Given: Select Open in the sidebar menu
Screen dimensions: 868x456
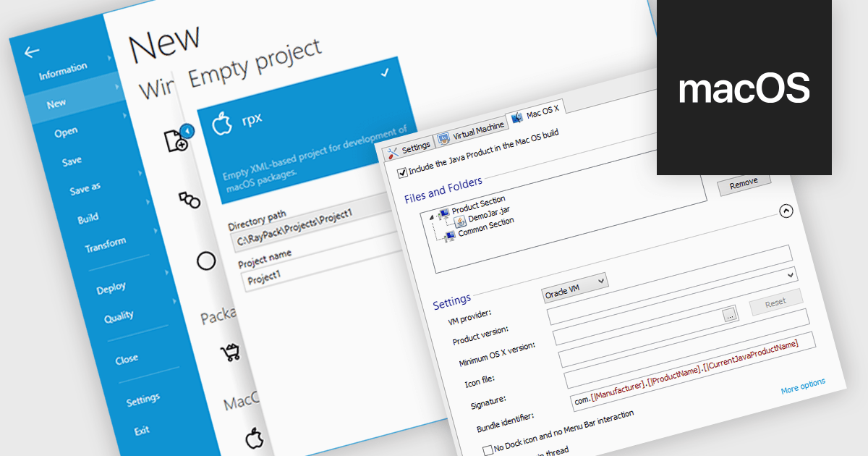Looking at the screenshot, I should pos(66,132).
